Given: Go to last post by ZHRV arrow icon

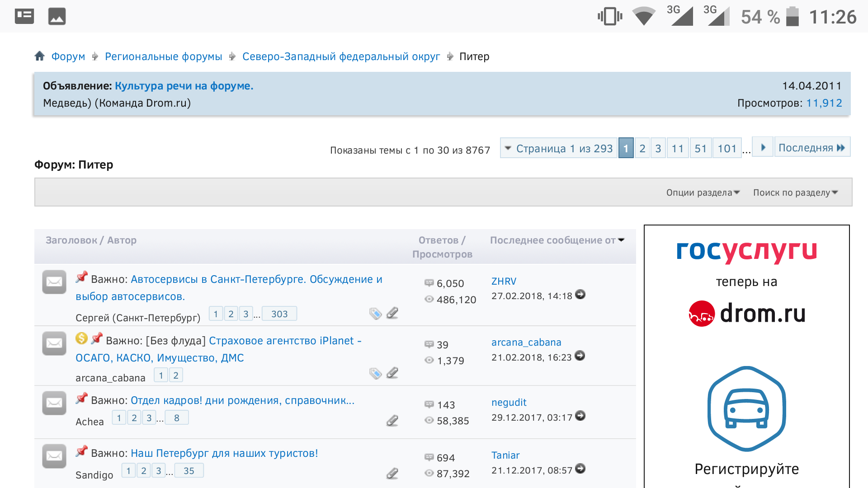Looking at the screenshot, I should point(580,295).
